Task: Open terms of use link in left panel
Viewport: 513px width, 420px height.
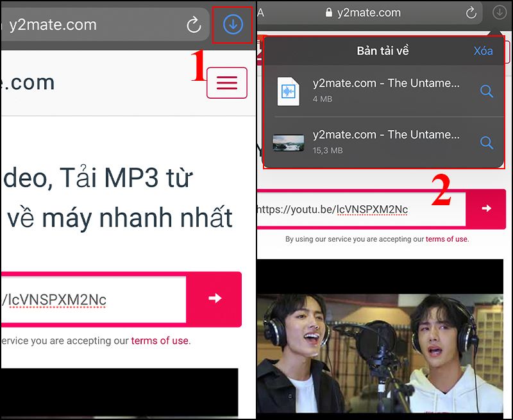Action: click(x=160, y=341)
